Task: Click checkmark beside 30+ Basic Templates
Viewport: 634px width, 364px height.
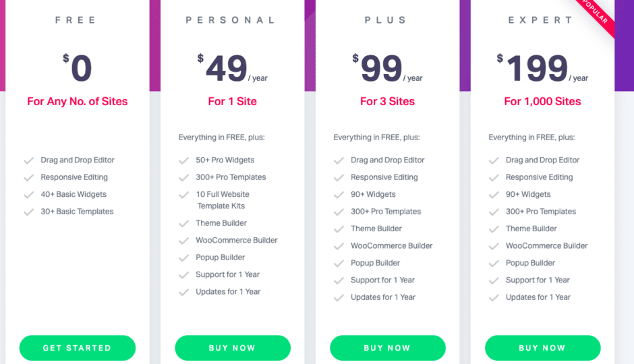Action: point(29,212)
